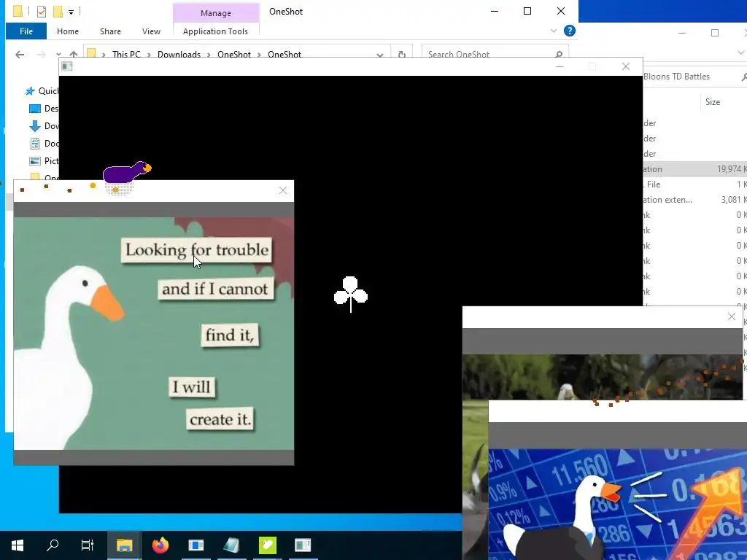
Task: Open File Explorer from the taskbar
Action: pos(124,545)
